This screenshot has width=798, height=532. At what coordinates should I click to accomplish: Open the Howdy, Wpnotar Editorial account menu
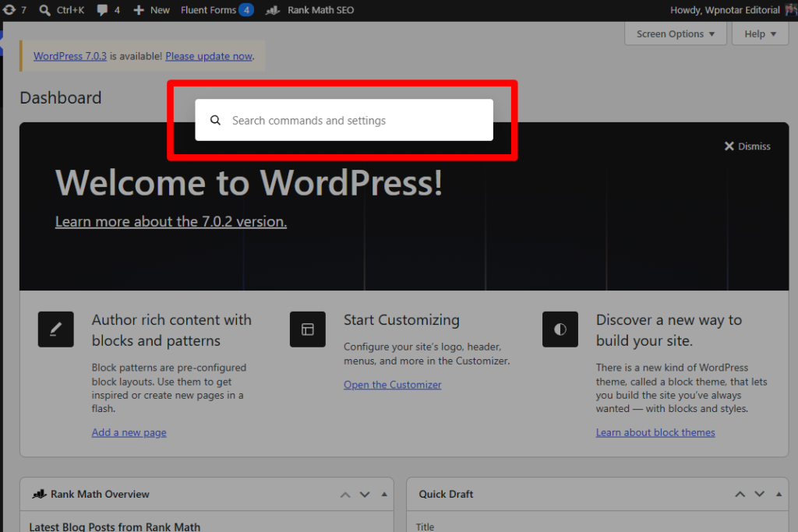[x=725, y=10]
